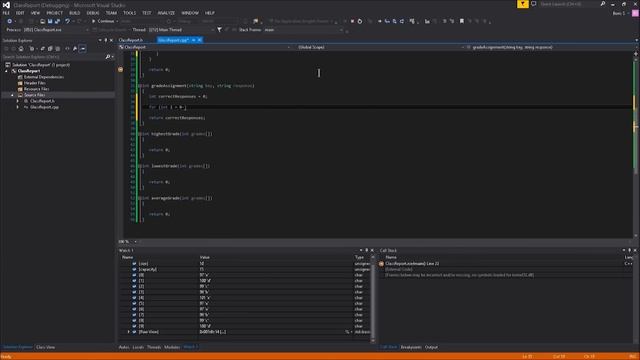Click the breakpoint marker in editor margin
Viewport: 640px width, 360px height.
(120, 70)
